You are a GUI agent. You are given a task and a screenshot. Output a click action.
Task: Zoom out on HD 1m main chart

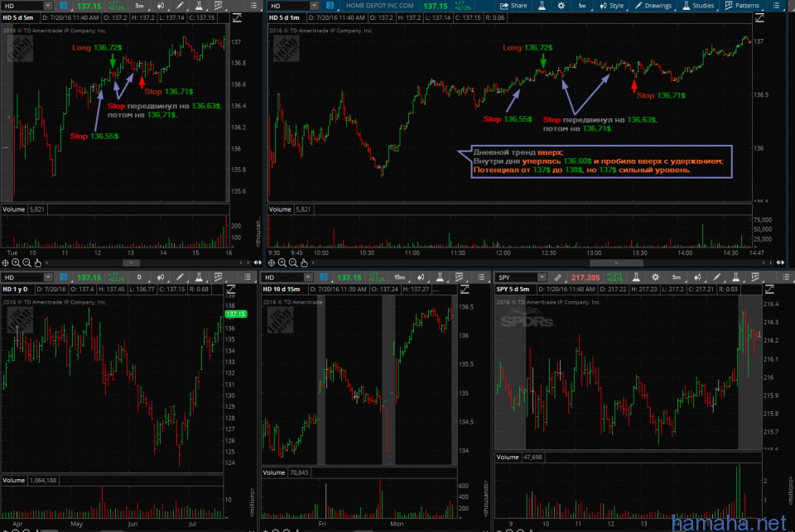coord(293,263)
